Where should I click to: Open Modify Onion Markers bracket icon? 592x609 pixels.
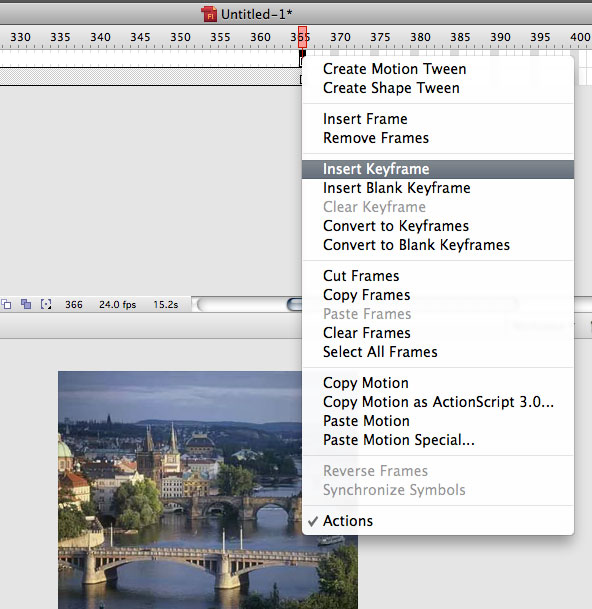(46, 304)
